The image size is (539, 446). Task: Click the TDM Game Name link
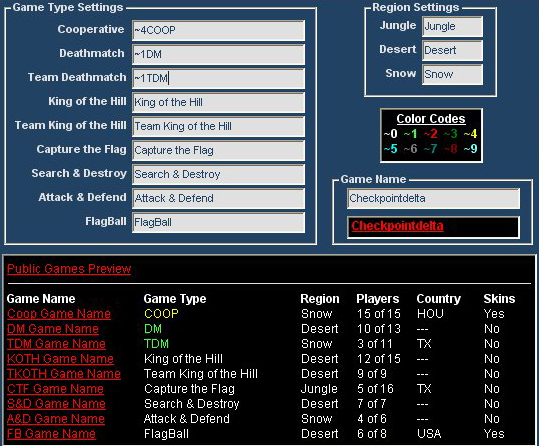pyautogui.click(x=56, y=344)
